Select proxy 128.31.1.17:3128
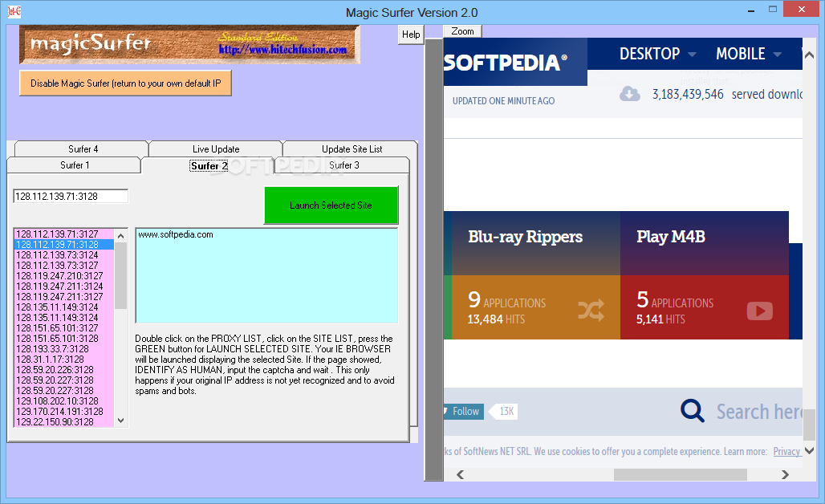Image resolution: width=825 pixels, height=504 pixels. [63, 360]
